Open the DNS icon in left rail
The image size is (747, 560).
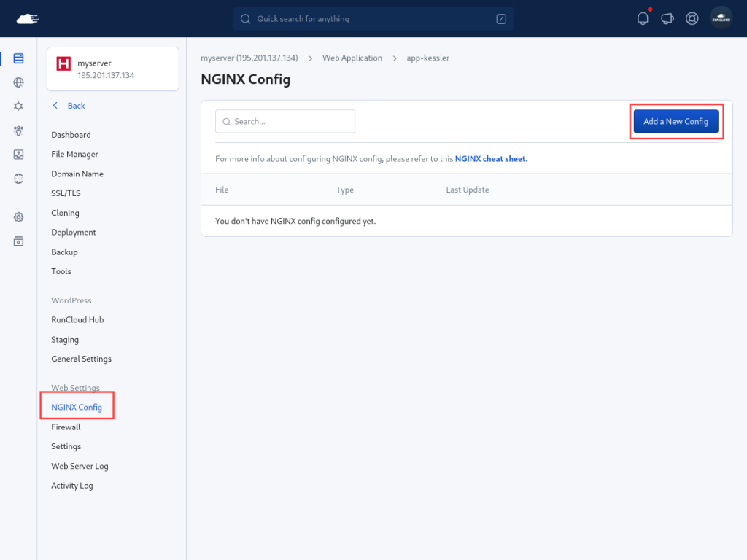tap(18, 178)
